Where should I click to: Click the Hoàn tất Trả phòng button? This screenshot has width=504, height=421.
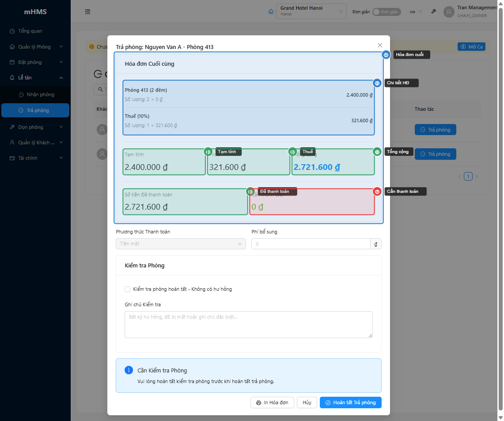click(350, 402)
